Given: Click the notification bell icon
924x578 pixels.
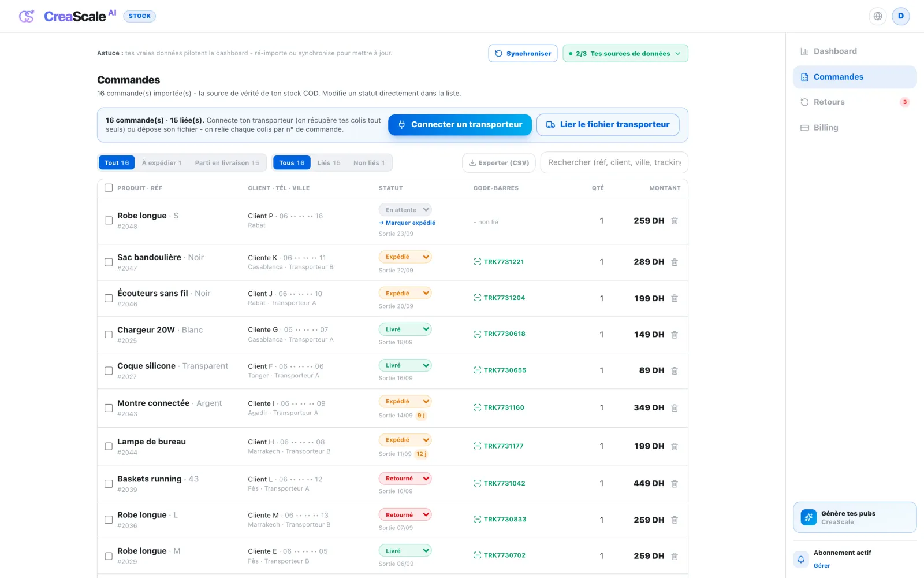Looking at the screenshot, I should pos(801,559).
